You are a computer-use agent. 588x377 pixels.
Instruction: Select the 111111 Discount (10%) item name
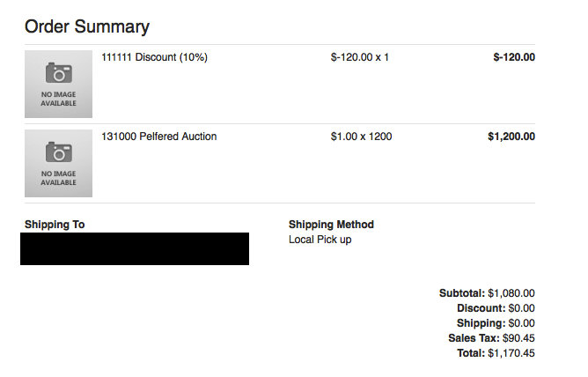(154, 57)
